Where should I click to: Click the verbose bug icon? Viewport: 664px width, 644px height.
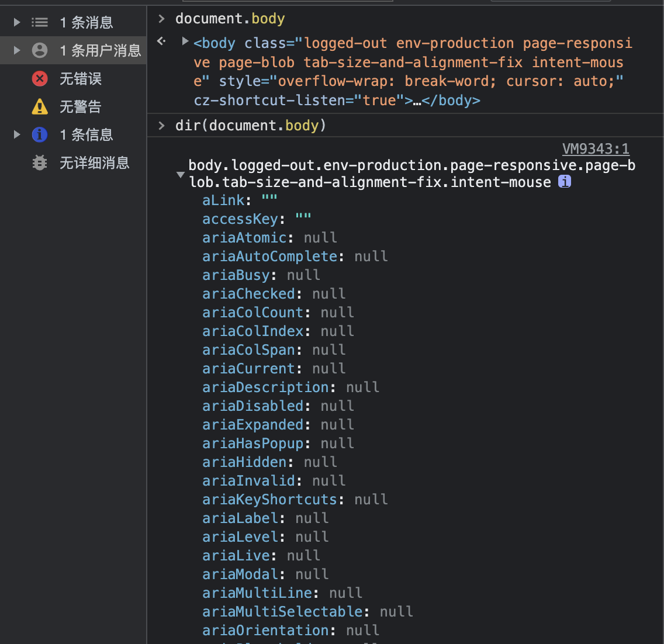(40, 162)
